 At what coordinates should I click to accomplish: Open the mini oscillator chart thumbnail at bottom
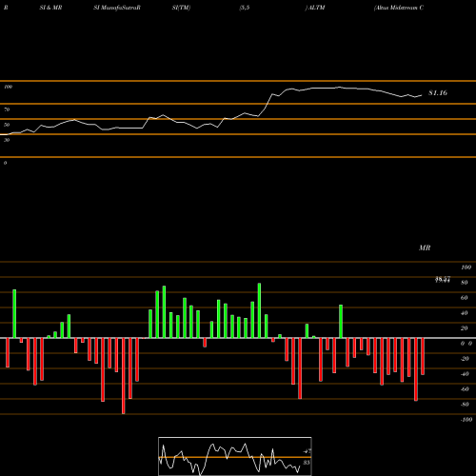(x=235, y=456)
